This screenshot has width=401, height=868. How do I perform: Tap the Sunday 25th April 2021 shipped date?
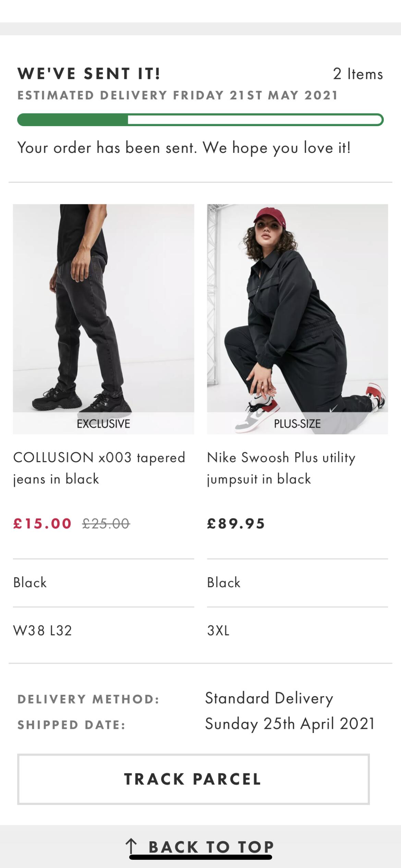(290, 724)
